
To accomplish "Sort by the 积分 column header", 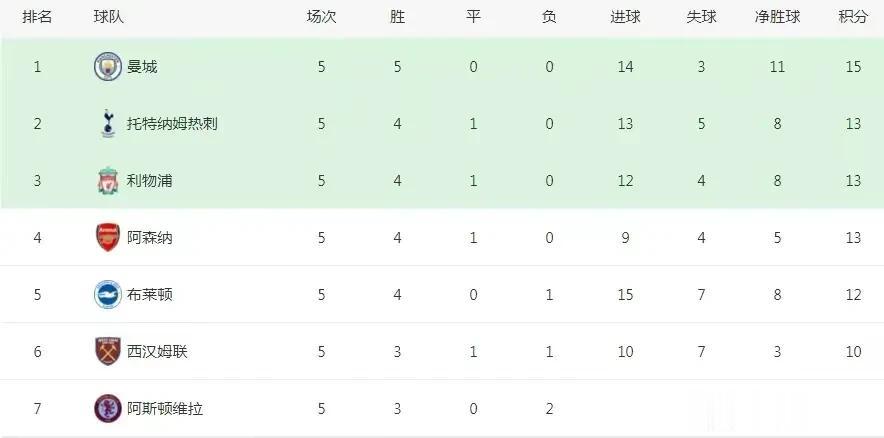I will click(853, 17).
